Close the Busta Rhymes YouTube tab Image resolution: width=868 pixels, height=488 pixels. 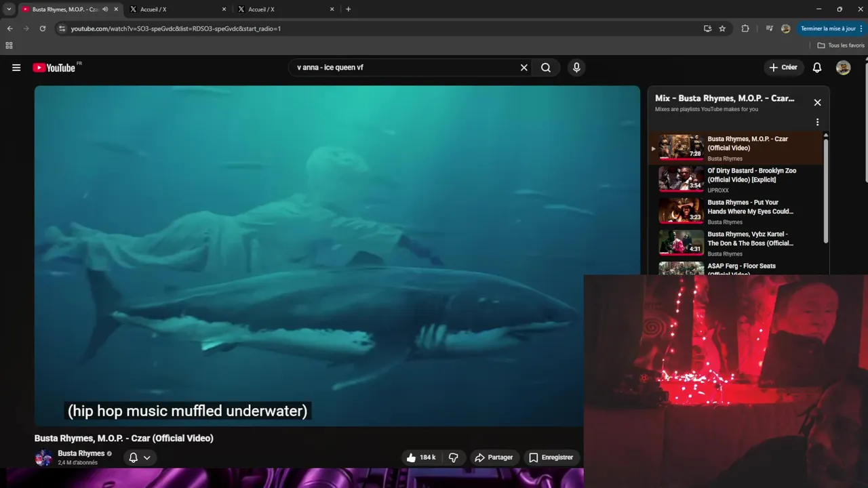click(116, 9)
